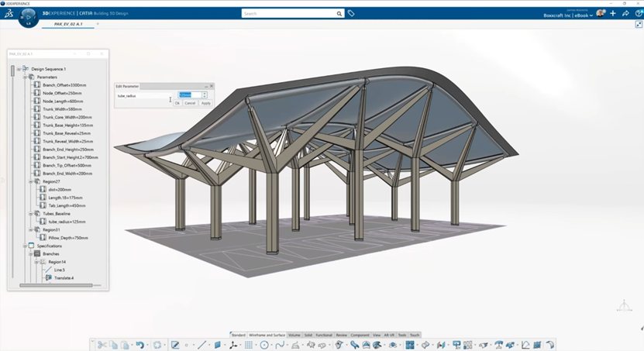Image resolution: width=644 pixels, height=351 pixels.
Task: Switch to Wireframe and Surface tab
Action: [267, 335]
